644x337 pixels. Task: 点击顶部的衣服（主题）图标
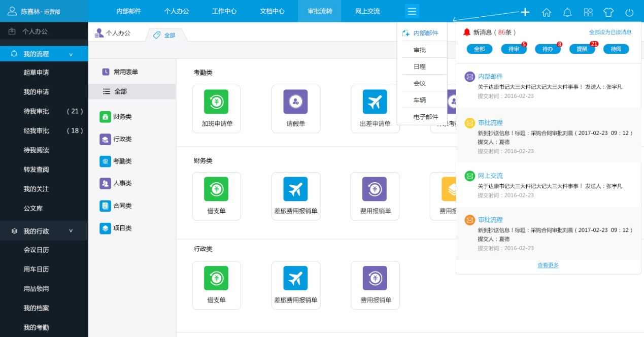coord(608,11)
